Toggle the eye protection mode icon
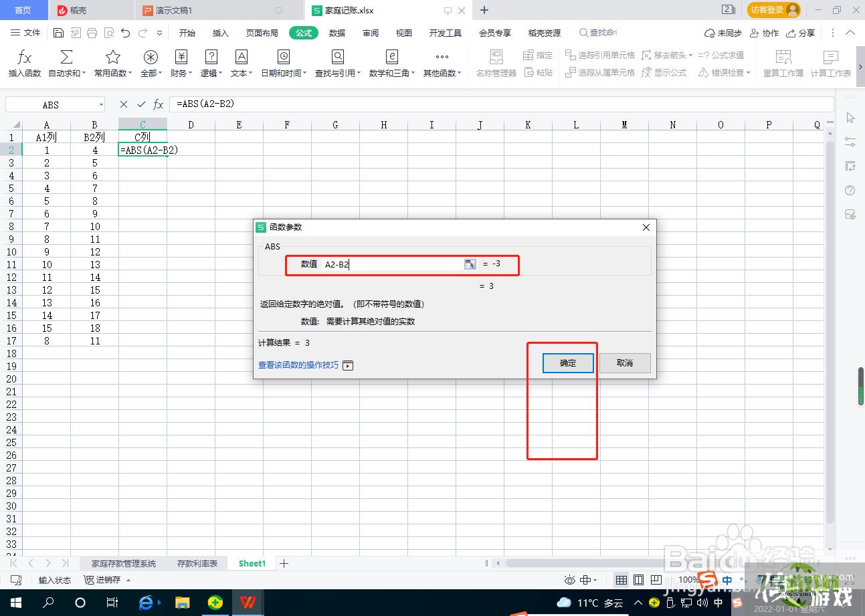The image size is (865, 616). pyautogui.click(x=570, y=580)
